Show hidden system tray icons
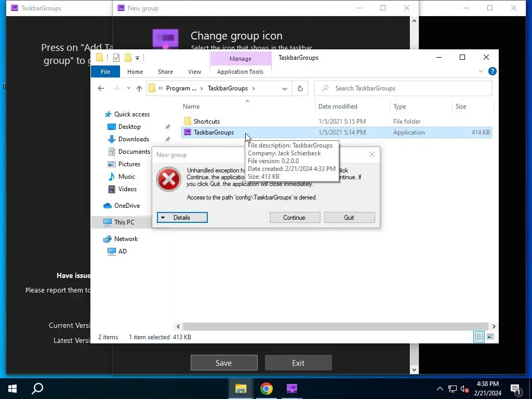 click(x=440, y=389)
